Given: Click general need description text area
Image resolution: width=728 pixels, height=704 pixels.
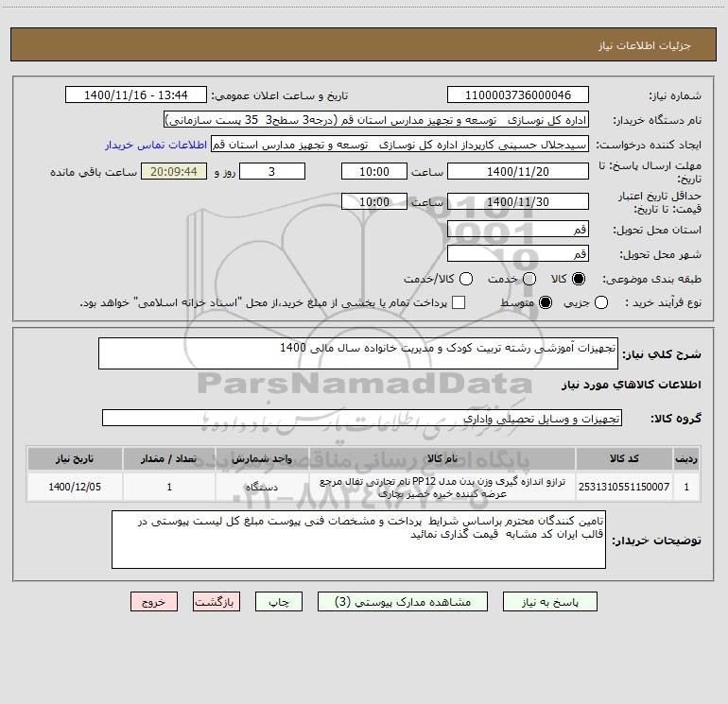Looking at the screenshot, I should (x=358, y=353).
